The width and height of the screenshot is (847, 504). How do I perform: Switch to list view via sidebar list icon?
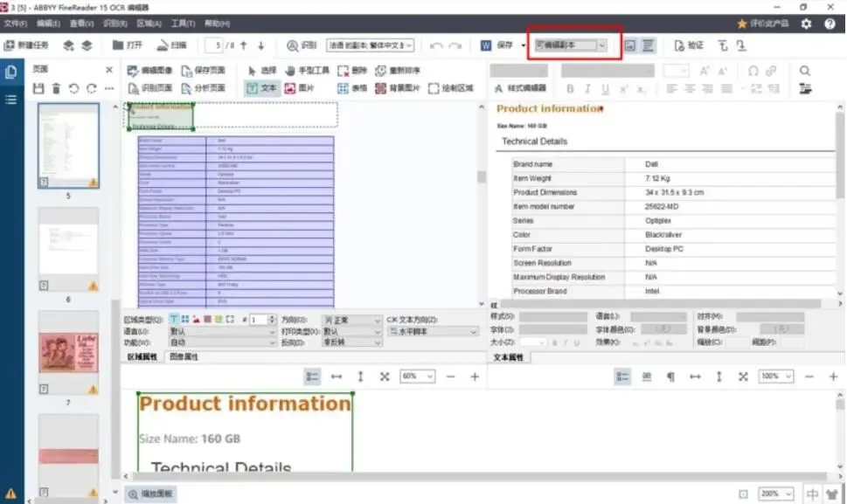click(x=10, y=100)
